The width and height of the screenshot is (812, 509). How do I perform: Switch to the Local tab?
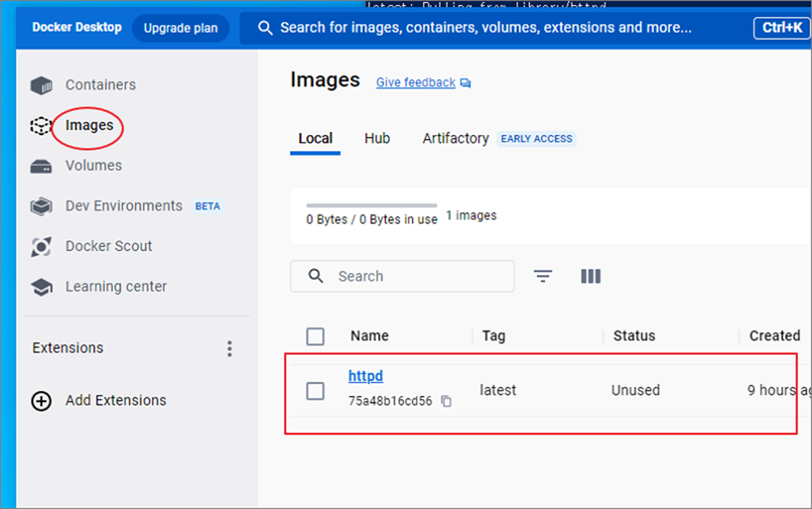point(315,138)
